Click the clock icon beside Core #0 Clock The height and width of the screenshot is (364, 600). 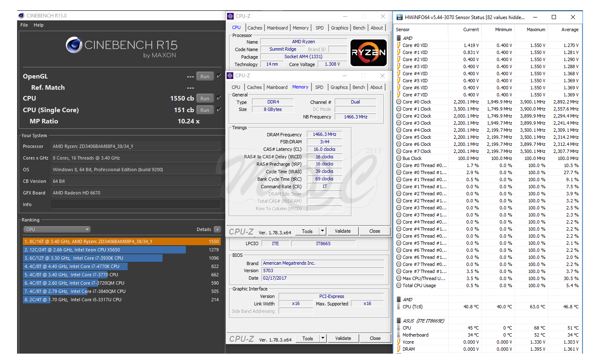399,102
